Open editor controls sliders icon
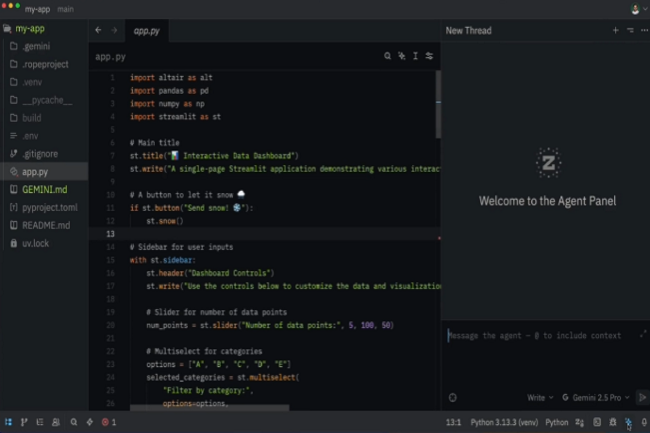 pos(429,56)
